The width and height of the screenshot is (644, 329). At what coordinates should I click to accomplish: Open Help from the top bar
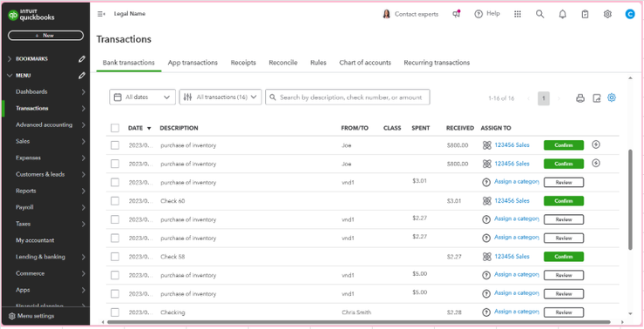487,14
